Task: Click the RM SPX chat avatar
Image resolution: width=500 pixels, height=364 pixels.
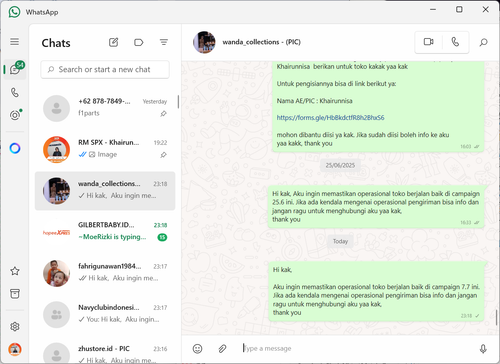Action: (57, 149)
